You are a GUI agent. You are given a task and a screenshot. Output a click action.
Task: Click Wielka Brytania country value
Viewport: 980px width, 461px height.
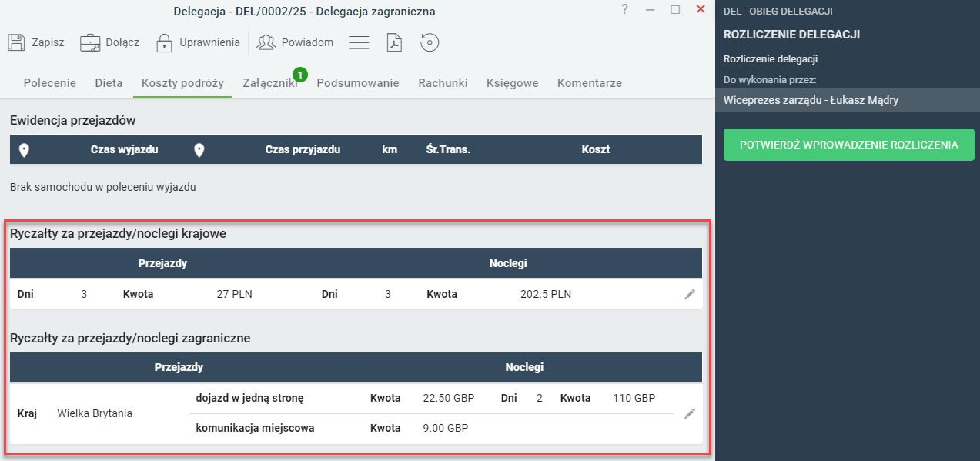[95, 413]
